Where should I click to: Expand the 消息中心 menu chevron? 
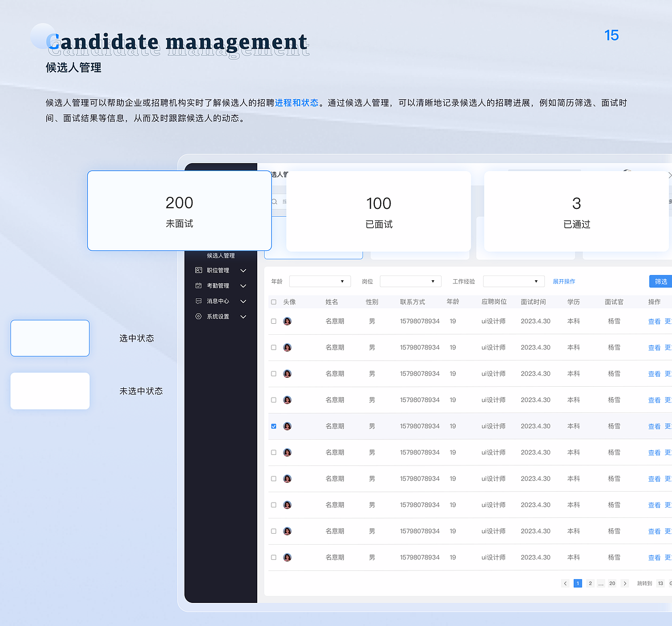click(243, 301)
